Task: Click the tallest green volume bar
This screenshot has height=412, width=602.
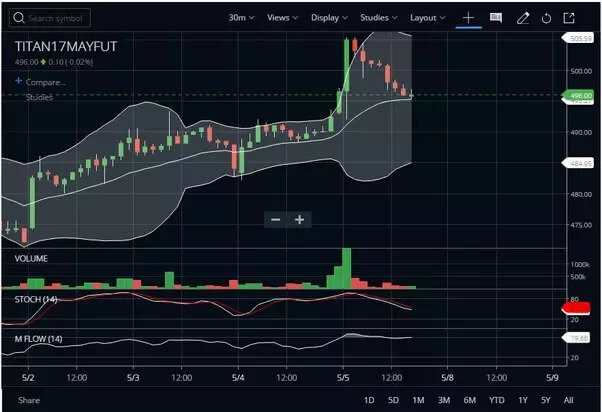Action: [x=346, y=268]
